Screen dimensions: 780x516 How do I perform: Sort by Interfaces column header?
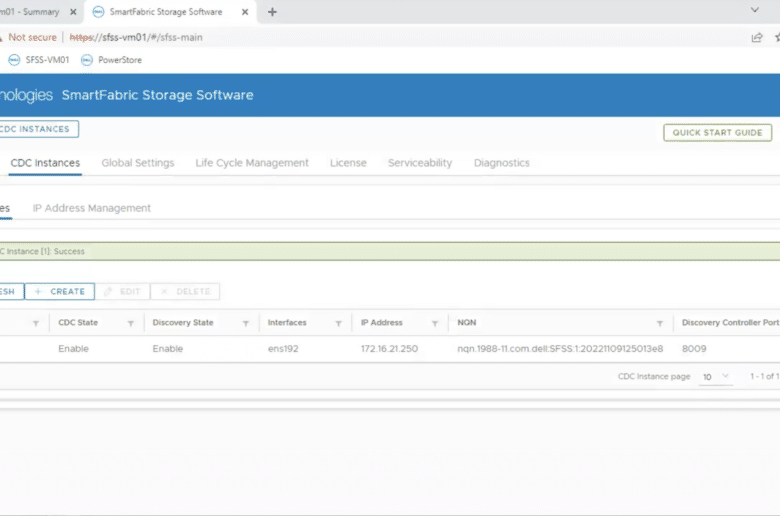pos(287,322)
